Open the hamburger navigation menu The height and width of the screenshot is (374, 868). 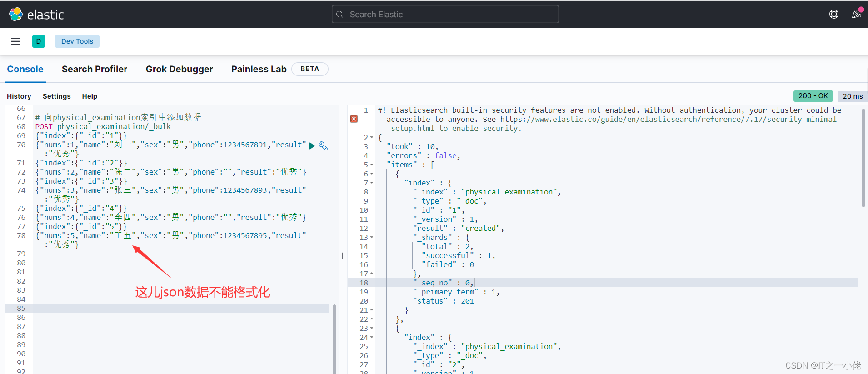16,41
